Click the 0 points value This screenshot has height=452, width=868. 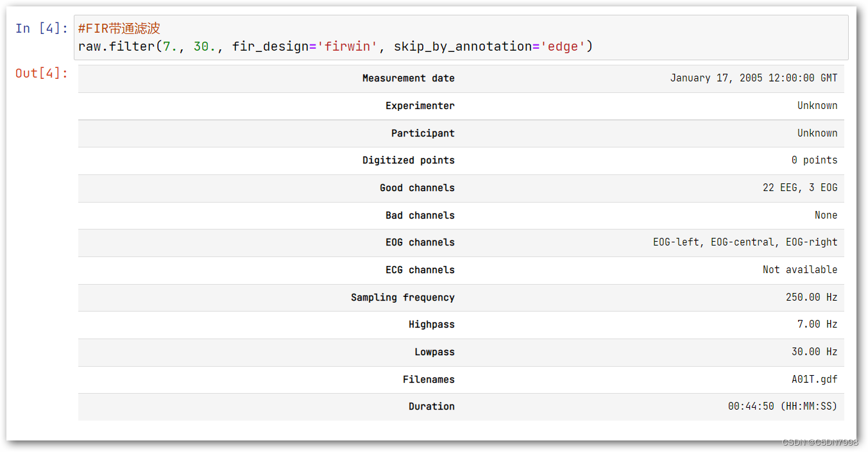(814, 160)
